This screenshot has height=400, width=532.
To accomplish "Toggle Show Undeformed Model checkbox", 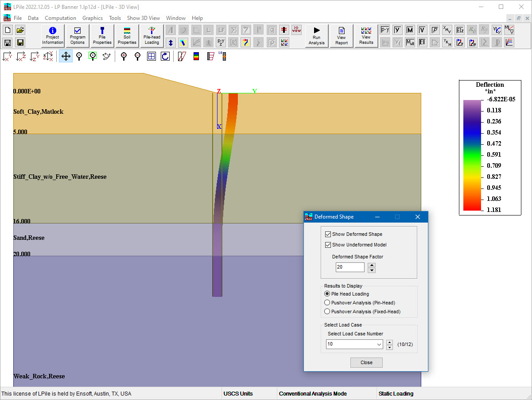I will [x=328, y=245].
